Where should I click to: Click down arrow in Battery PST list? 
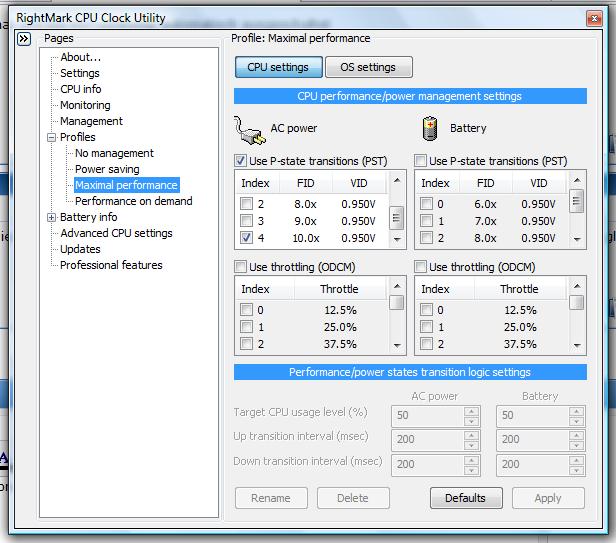[x=577, y=239]
